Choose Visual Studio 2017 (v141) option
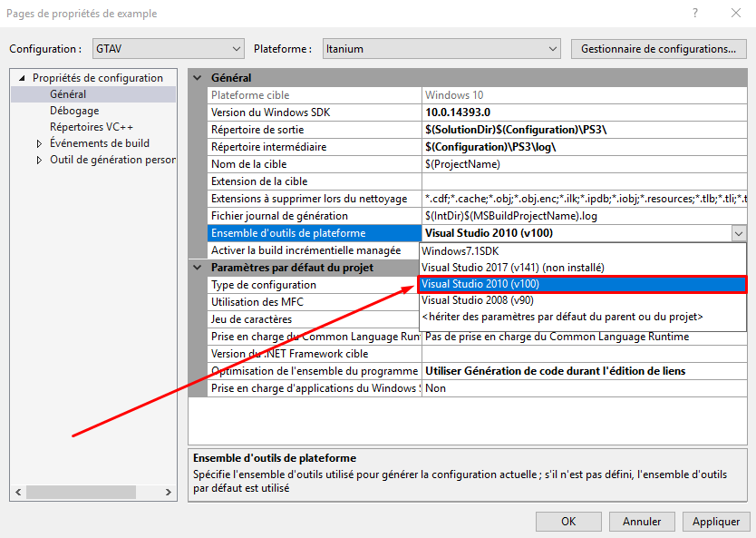This screenshot has height=538, width=756. click(583, 268)
